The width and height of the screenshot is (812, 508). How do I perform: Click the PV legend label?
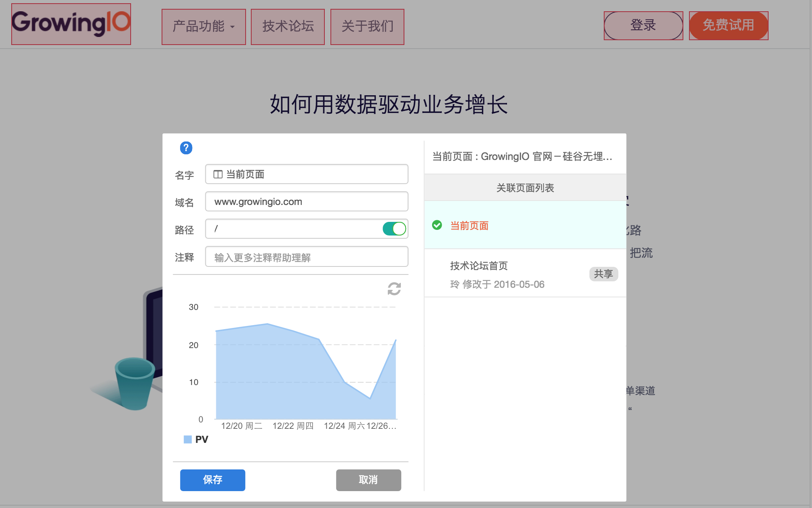[202, 439]
